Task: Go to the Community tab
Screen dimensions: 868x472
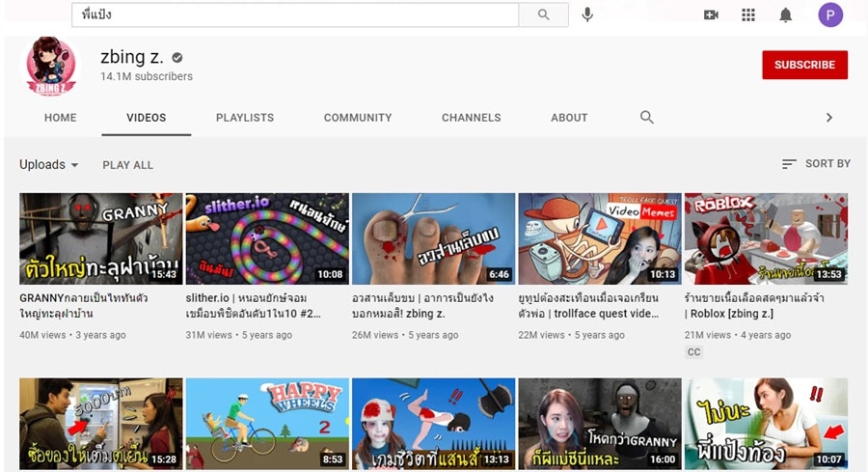Action: point(358,118)
